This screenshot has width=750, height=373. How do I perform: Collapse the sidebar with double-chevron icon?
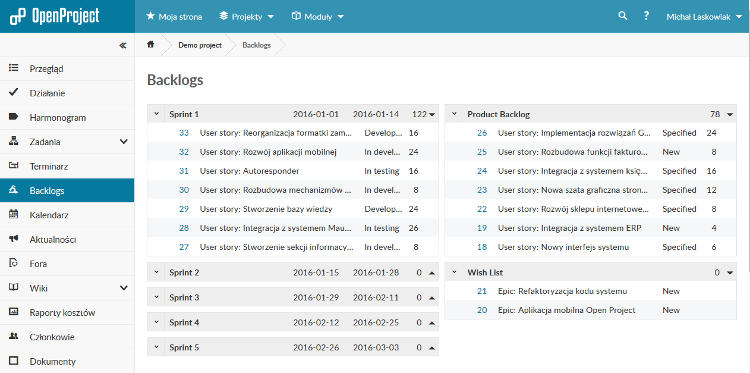coord(123,45)
